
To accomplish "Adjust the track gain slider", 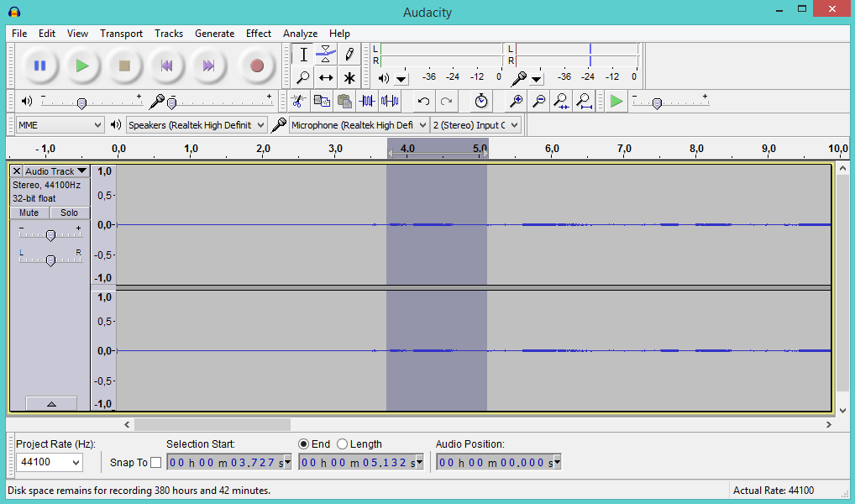I will point(50,235).
